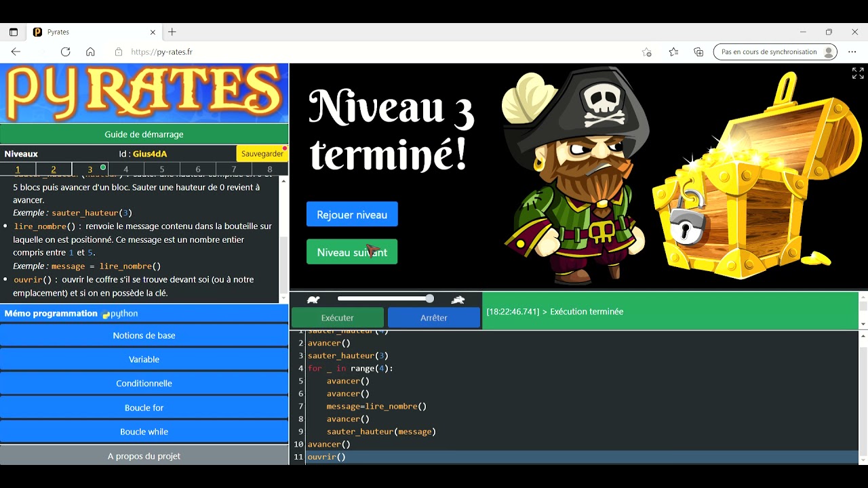Click the lock site info icon
Viewport: 868px width, 488px height.
pyautogui.click(x=119, y=52)
